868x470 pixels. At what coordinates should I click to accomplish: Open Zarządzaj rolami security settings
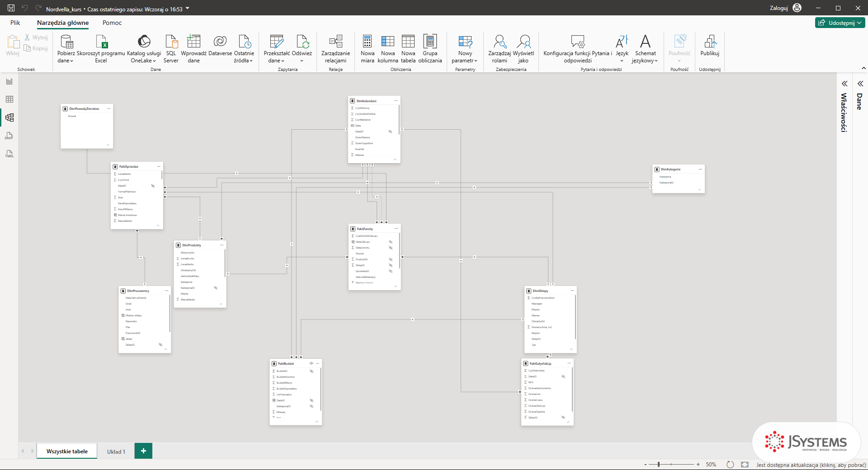[500, 49]
